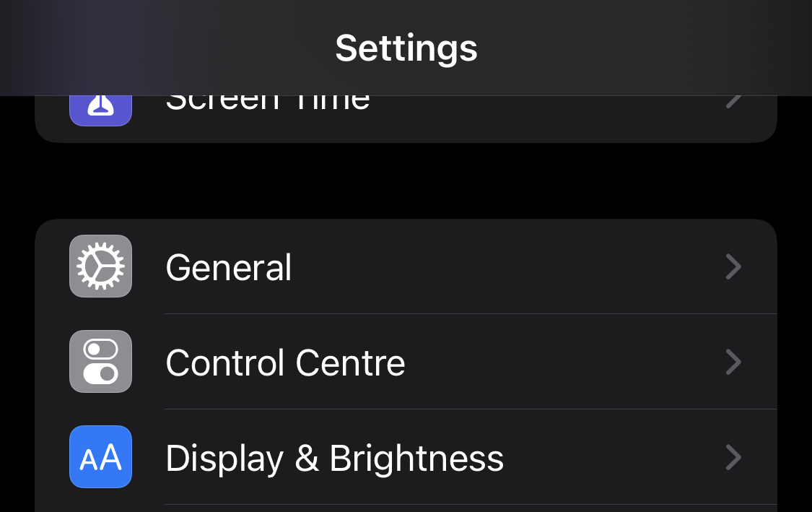Select the Control Centre text label

tap(285, 363)
